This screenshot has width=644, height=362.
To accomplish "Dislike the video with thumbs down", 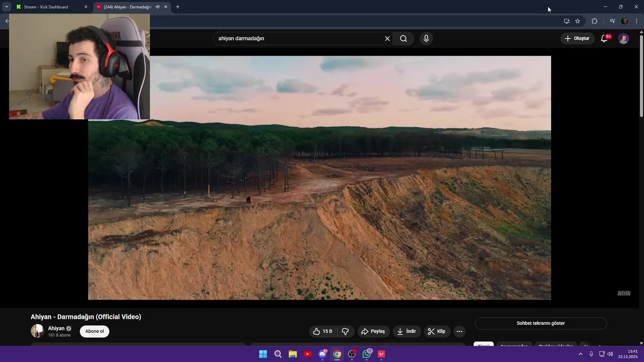I will point(345,331).
